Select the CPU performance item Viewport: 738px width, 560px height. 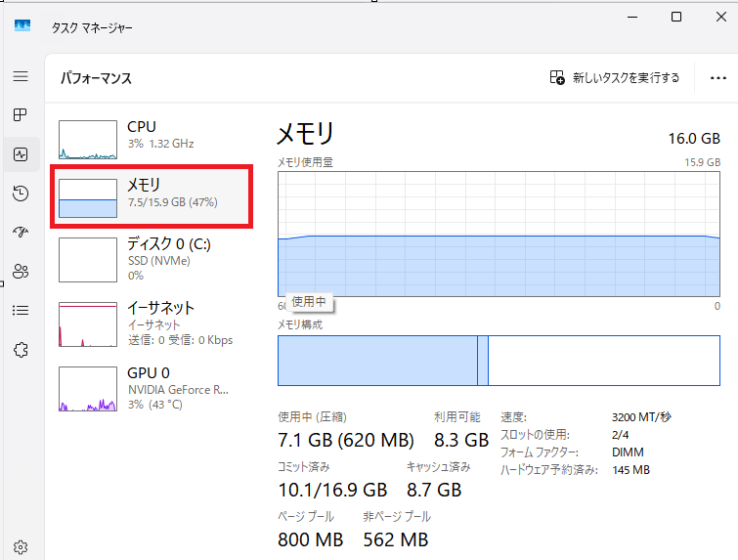click(152, 139)
